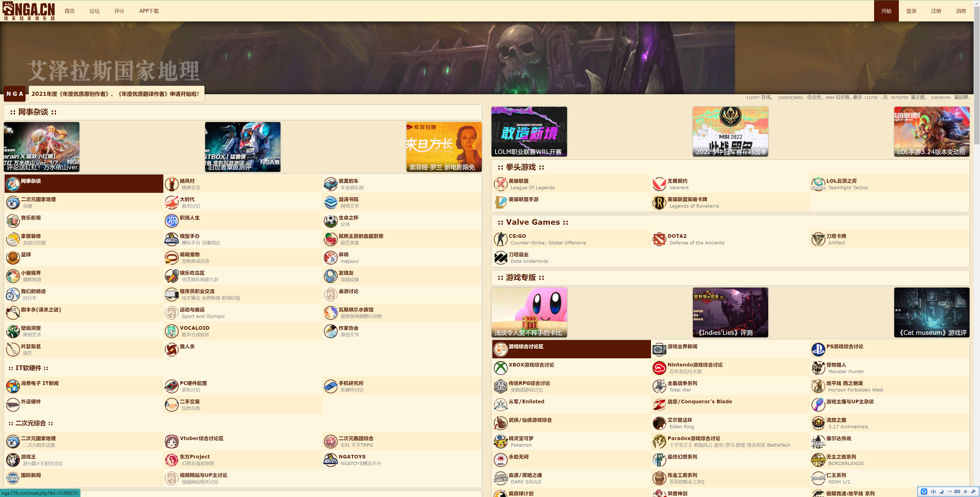Open the 狐妖小红娘 评论送红红 thumbnail

pyautogui.click(x=41, y=147)
